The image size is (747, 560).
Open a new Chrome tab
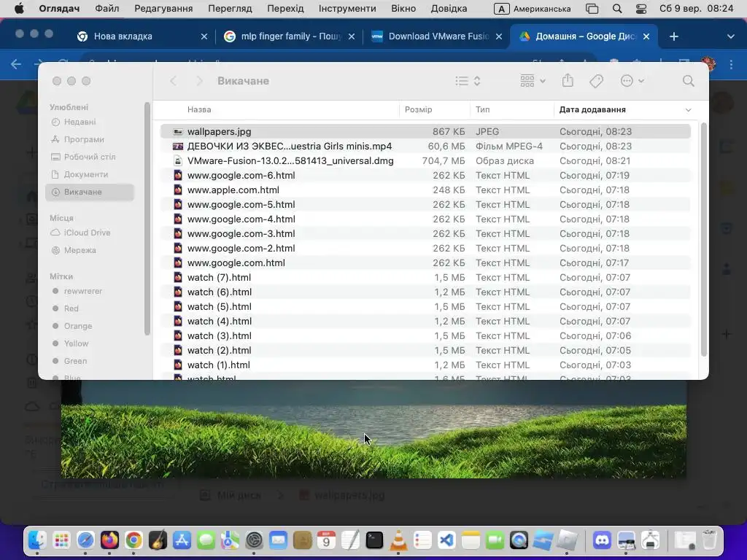coord(673,36)
